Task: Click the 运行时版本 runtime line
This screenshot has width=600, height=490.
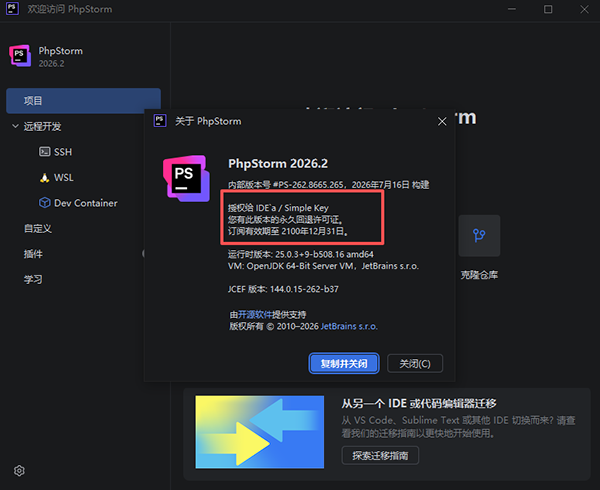Action: 300,254
